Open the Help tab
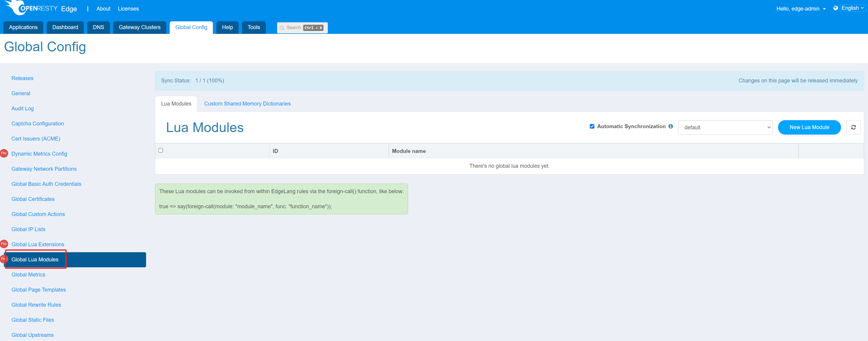Image resolution: width=868 pixels, height=341 pixels. tap(227, 27)
